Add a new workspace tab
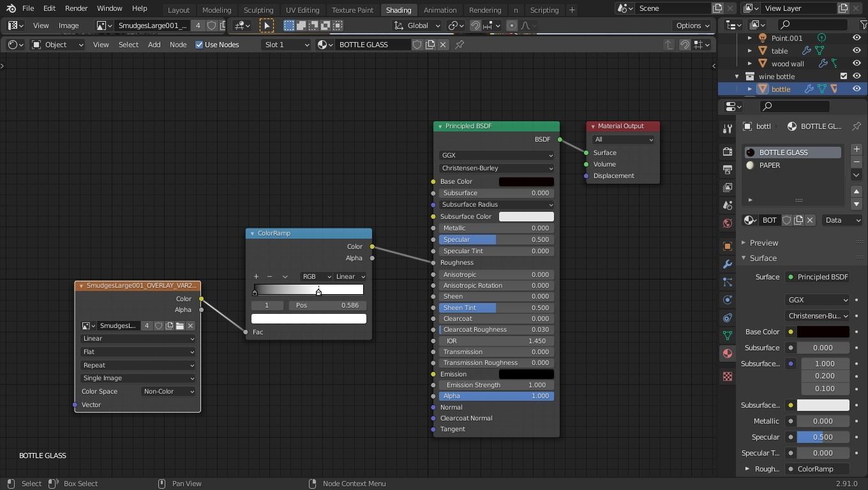This screenshot has height=490, width=868. (572, 10)
